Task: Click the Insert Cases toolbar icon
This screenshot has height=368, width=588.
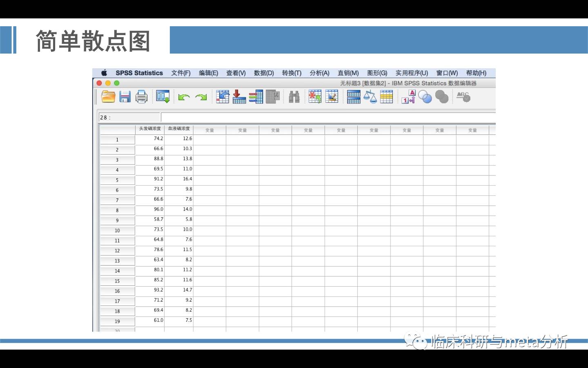Action: point(315,96)
